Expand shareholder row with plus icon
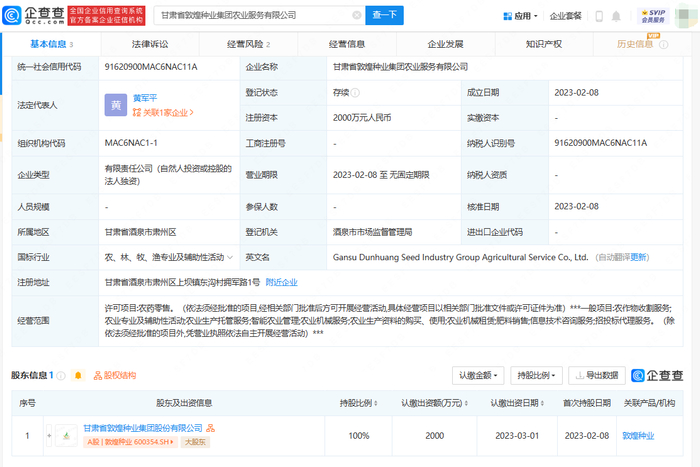Viewport: 700px width, 467px height. [49, 435]
